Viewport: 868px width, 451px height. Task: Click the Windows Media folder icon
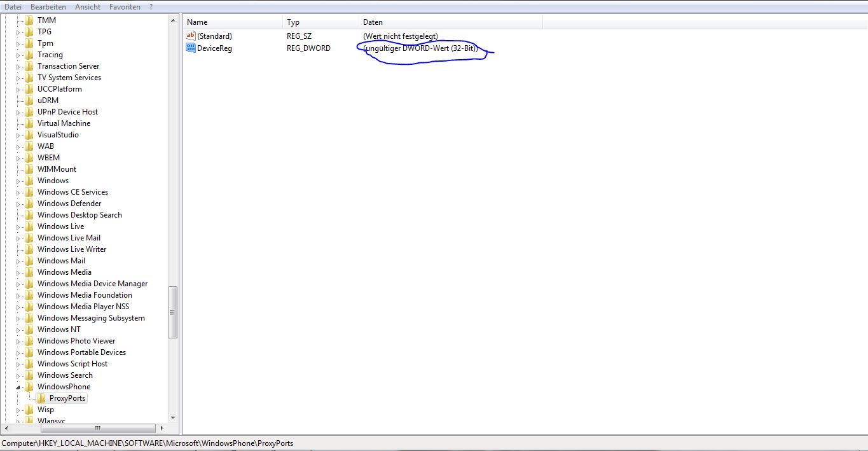[x=29, y=272]
